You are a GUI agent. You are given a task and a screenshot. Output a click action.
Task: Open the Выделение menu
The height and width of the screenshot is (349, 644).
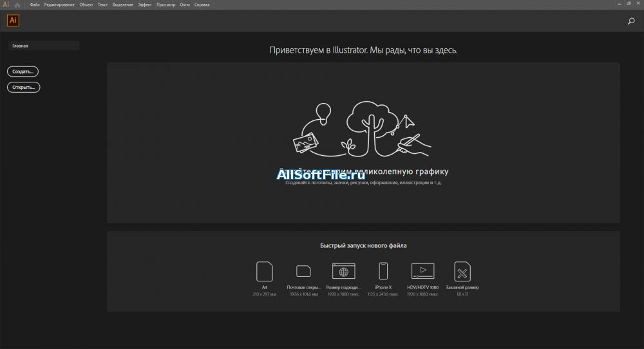point(123,5)
